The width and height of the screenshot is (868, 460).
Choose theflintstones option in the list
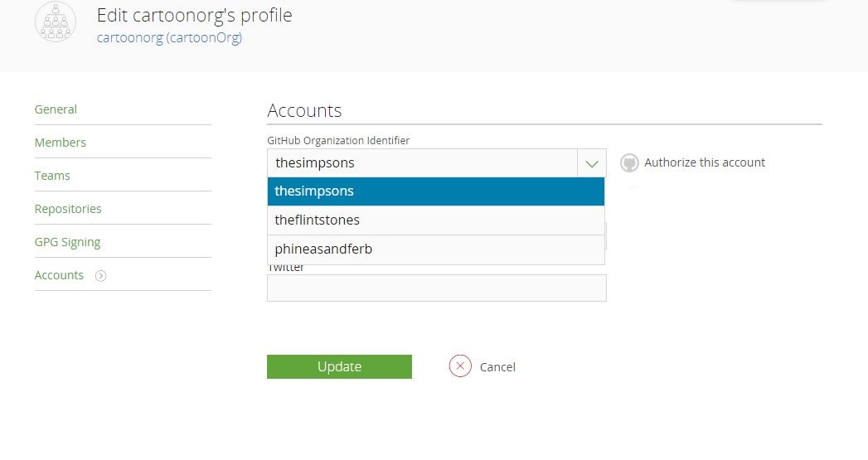(x=436, y=220)
